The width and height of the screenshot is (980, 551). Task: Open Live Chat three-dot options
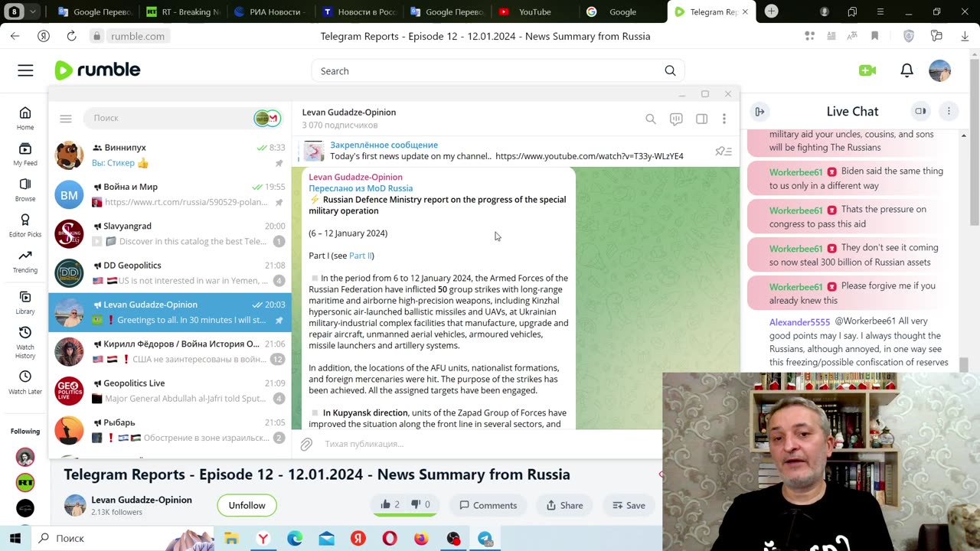pos(949,111)
